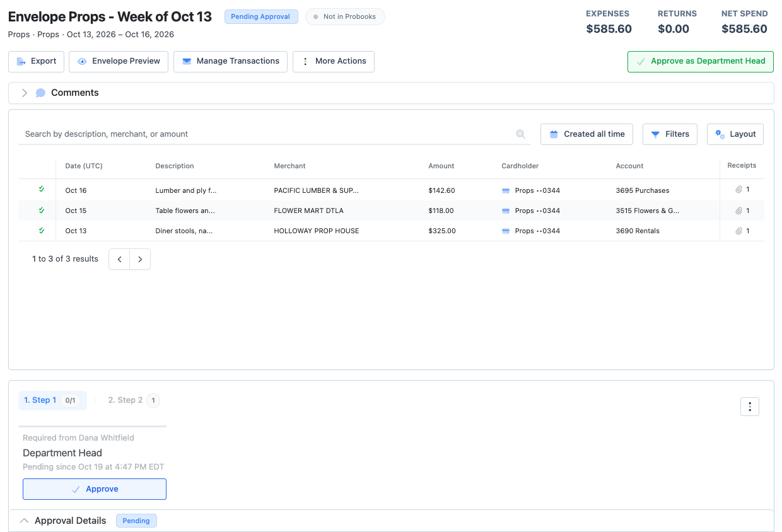Go to next results page
Screen dimensions: 782x532
tap(140, 259)
